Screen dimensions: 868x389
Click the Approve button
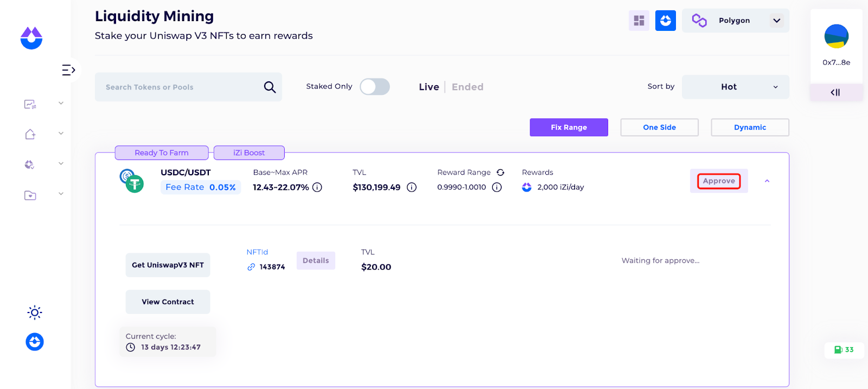tap(719, 181)
